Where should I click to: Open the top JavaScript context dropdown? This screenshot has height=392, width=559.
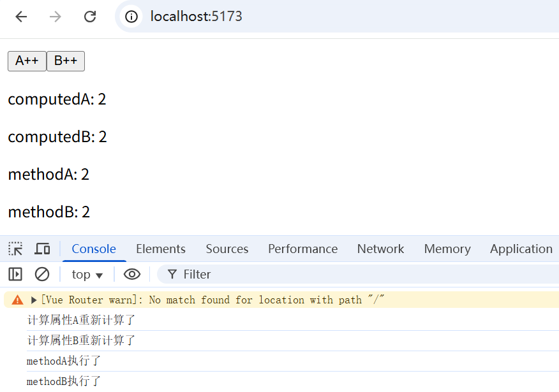(x=87, y=275)
